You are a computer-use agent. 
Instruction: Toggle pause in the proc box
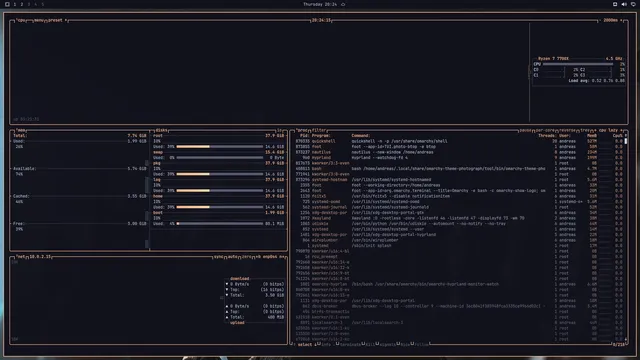525,130
